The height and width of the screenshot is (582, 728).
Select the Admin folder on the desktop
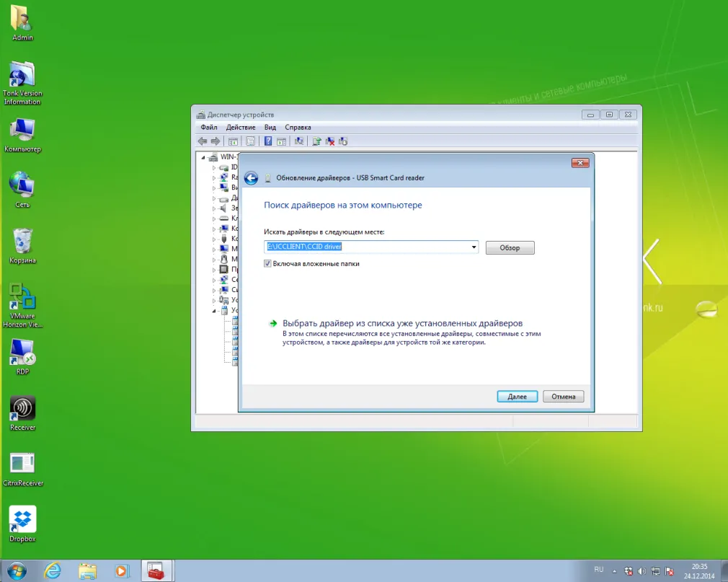(x=22, y=22)
